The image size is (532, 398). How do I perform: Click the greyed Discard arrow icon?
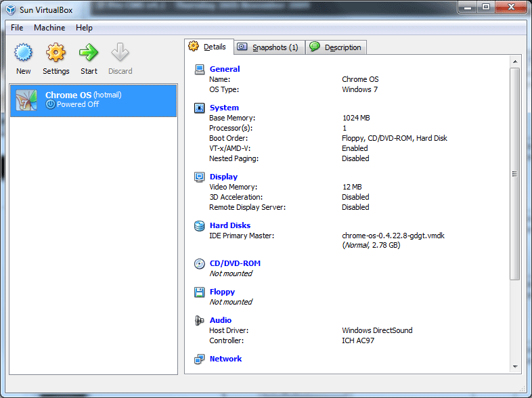[120, 53]
